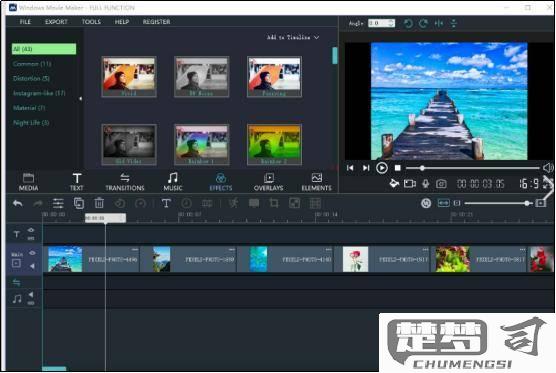Undo the last action
The width and height of the screenshot is (556, 373).
click(x=18, y=204)
